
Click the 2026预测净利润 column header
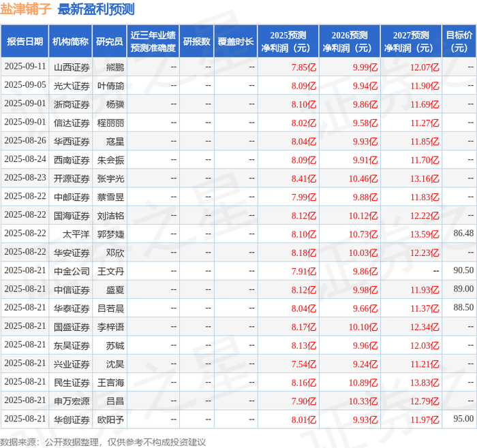pyautogui.click(x=350, y=42)
